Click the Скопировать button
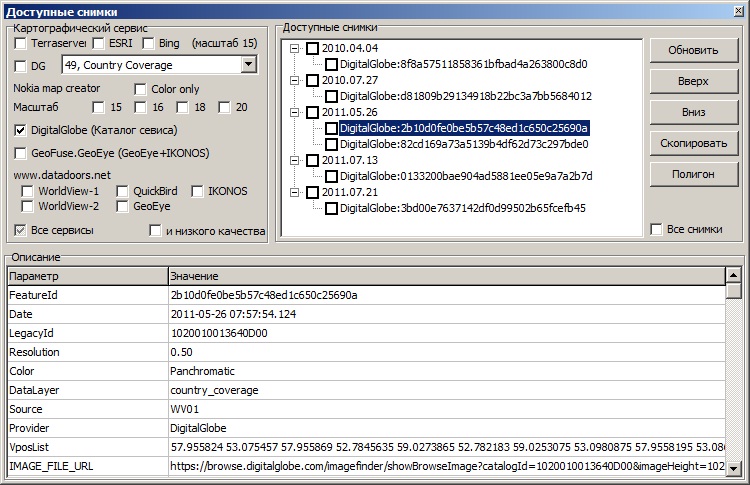 (693, 143)
